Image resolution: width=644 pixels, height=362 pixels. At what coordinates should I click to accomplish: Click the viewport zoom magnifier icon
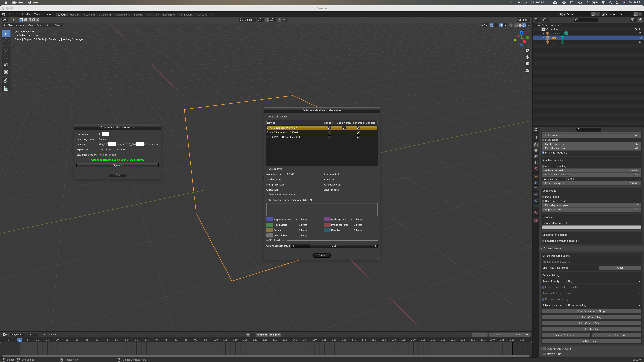pos(527,51)
